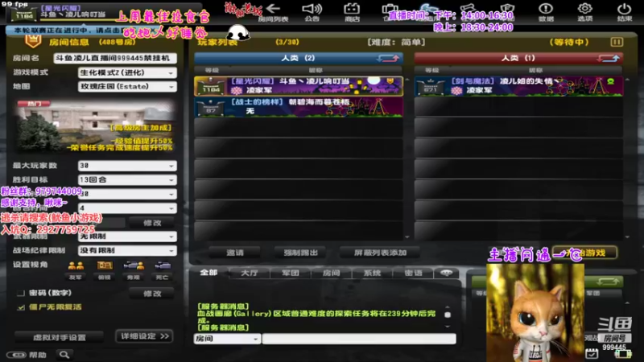The image size is (644, 362).
Task: Click the room-info shield badge icon
Action: point(33,41)
